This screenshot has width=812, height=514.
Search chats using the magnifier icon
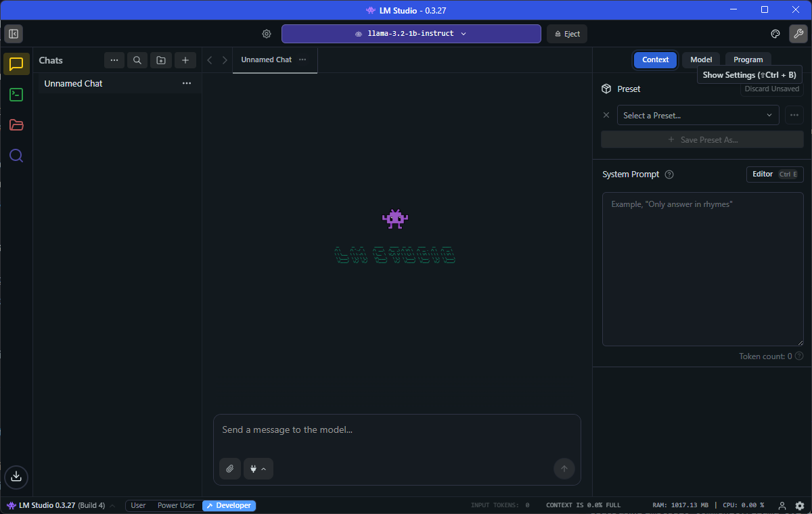(137, 60)
